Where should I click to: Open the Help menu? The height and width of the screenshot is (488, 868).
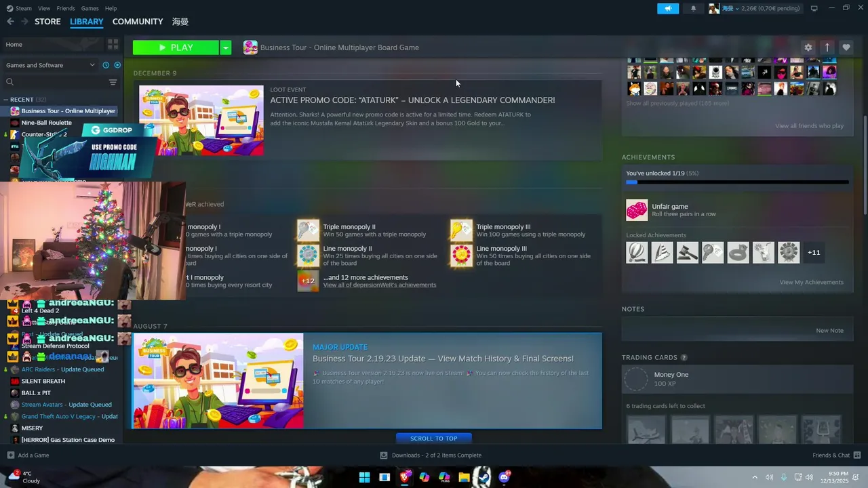[111, 8]
